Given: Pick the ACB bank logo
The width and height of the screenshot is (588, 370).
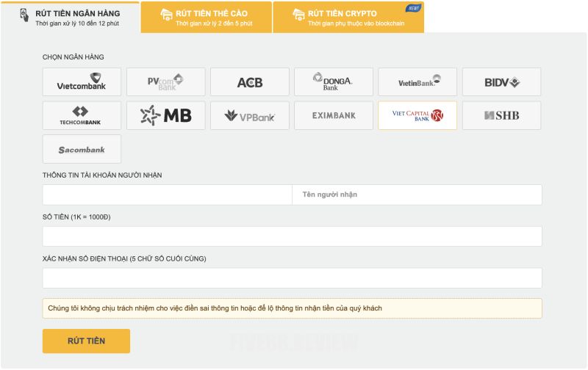Looking at the screenshot, I should pyautogui.click(x=249, y=82).
